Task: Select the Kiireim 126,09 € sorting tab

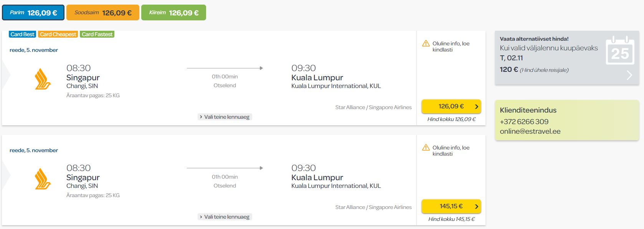Action: (x=173, y=13)
